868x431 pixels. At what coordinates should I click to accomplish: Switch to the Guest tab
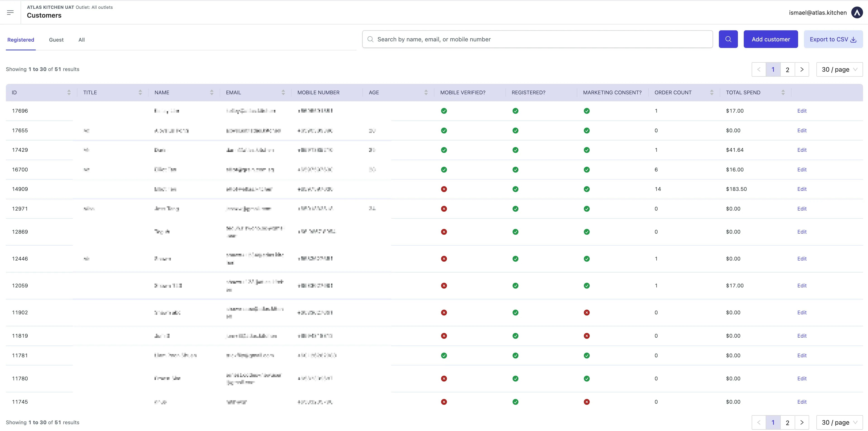(56, 39)
